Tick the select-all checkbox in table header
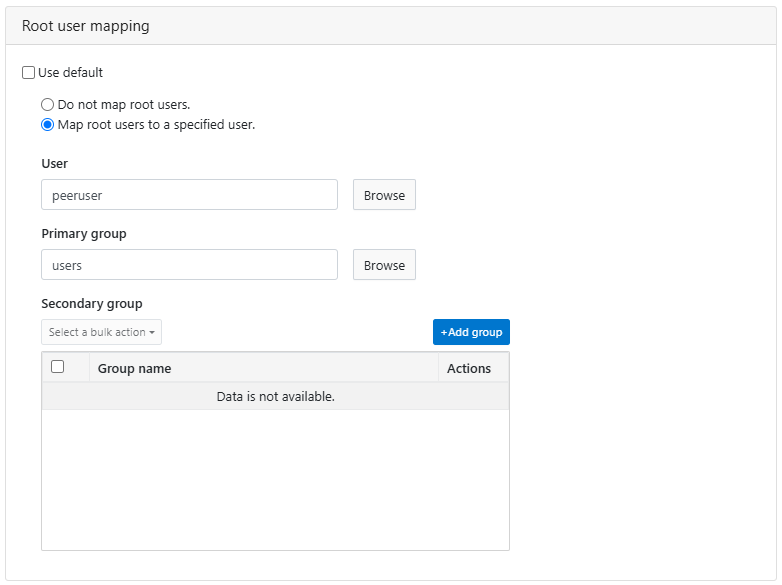The image size is (782, 585). (58, 367)
